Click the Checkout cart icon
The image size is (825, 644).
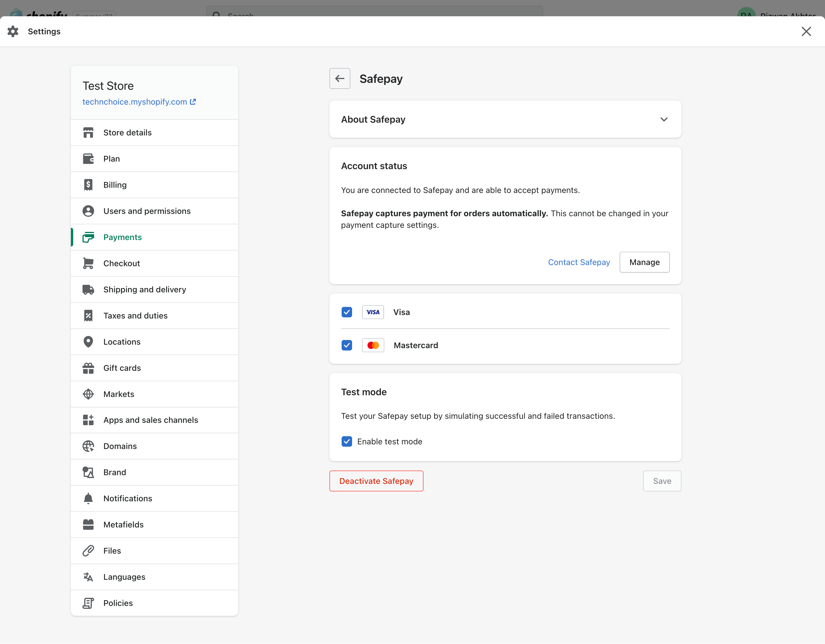click(88, 263)
